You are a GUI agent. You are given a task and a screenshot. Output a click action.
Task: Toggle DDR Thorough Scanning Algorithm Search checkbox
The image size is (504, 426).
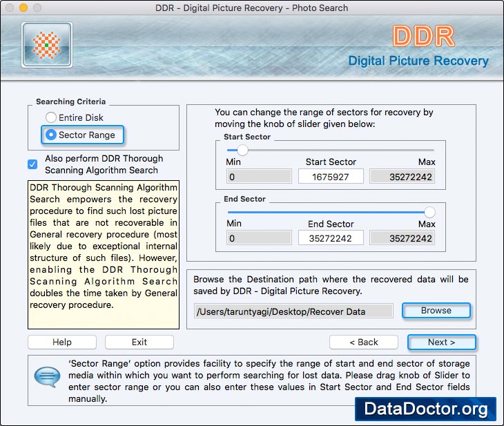[x=32, y=164]
